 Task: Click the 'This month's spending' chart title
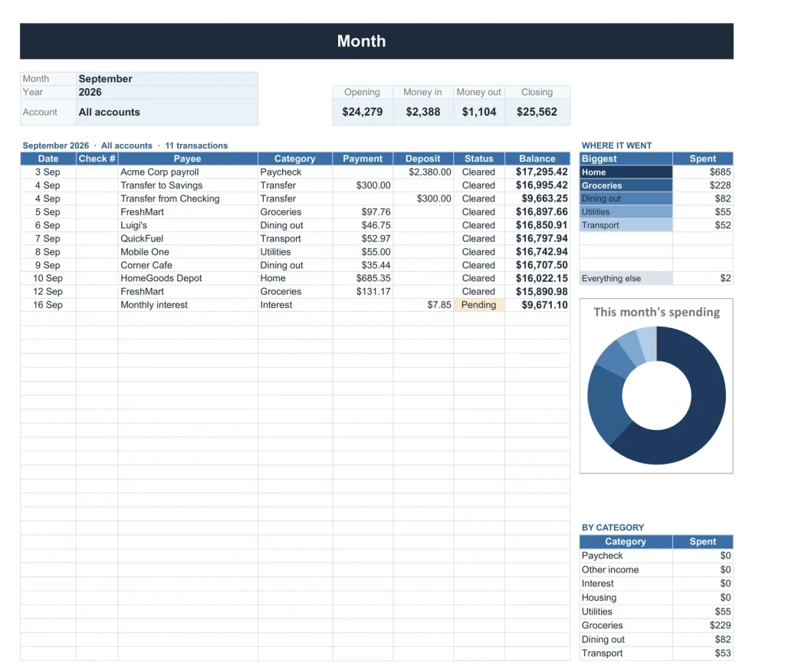pos(656,312)
